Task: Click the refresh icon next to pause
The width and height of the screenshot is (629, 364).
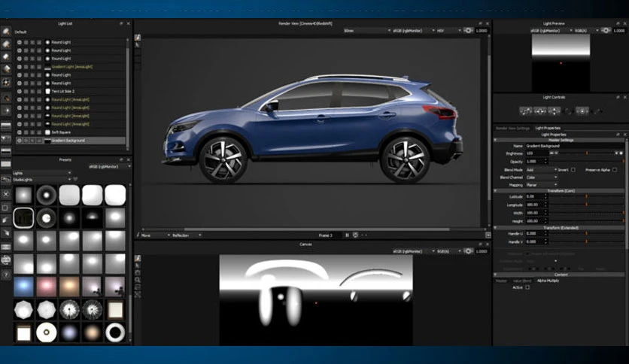Action: (355, 235)
